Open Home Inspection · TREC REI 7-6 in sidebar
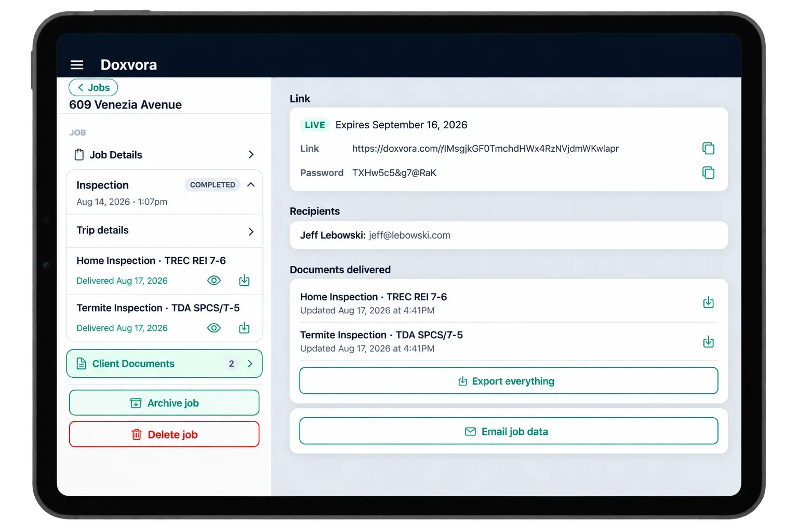798x532 pixels. click(151, 261)
